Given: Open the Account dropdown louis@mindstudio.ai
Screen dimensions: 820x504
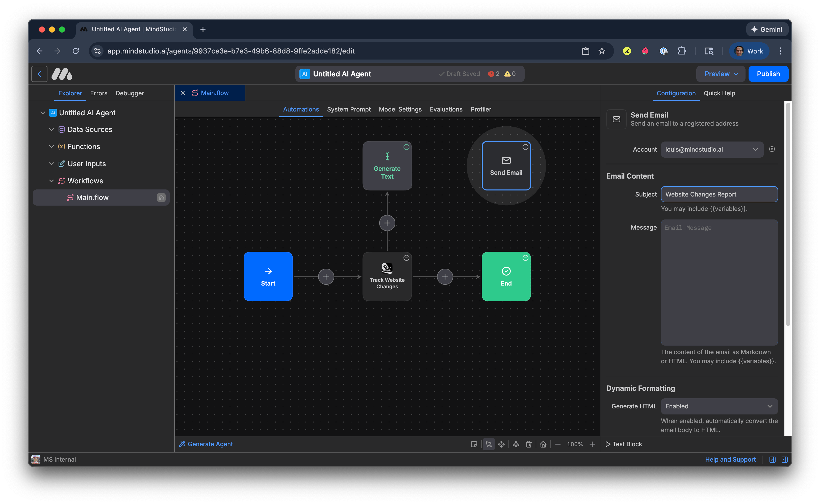Looking at the screenshot, I should click(712, 149).
